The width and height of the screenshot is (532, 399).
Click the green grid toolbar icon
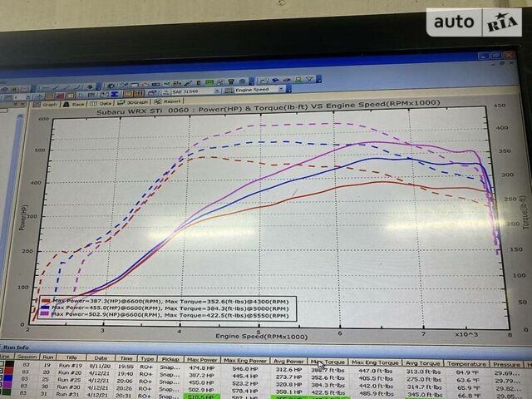[x=209, y=82]
